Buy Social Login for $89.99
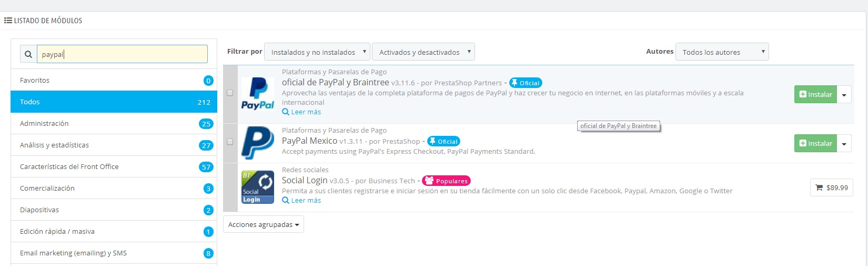Image resolution: width=868 pixels, height=277 pixels. tap(832, 187)
